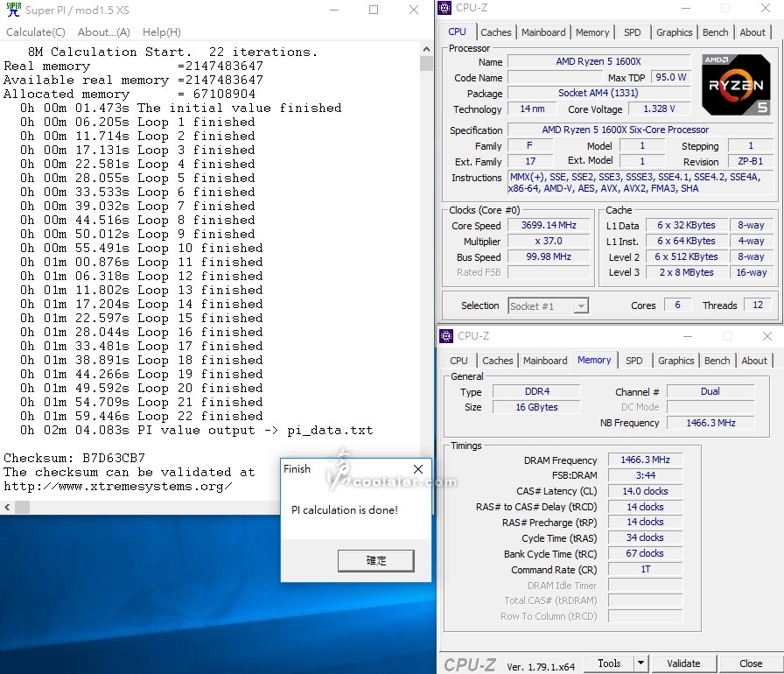Open SPD tab in upper CPU-Z window
The height and width of the screenshot is (674, 784).
tap(633, 32)
